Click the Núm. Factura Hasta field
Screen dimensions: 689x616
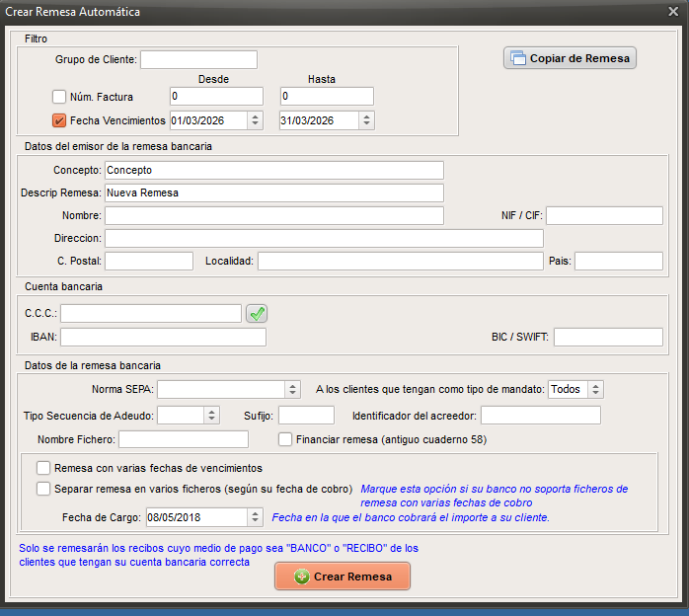tap(327, 96)
